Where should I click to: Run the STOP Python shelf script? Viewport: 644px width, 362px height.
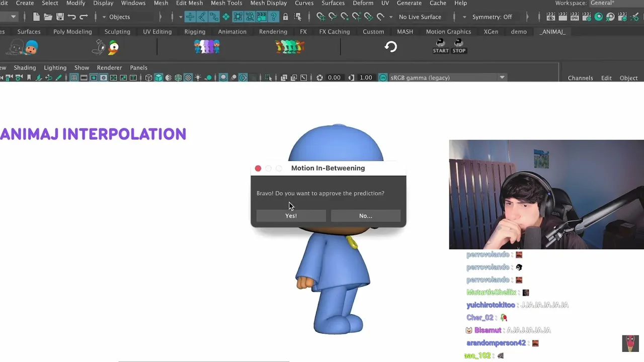(x=459, y=46)
